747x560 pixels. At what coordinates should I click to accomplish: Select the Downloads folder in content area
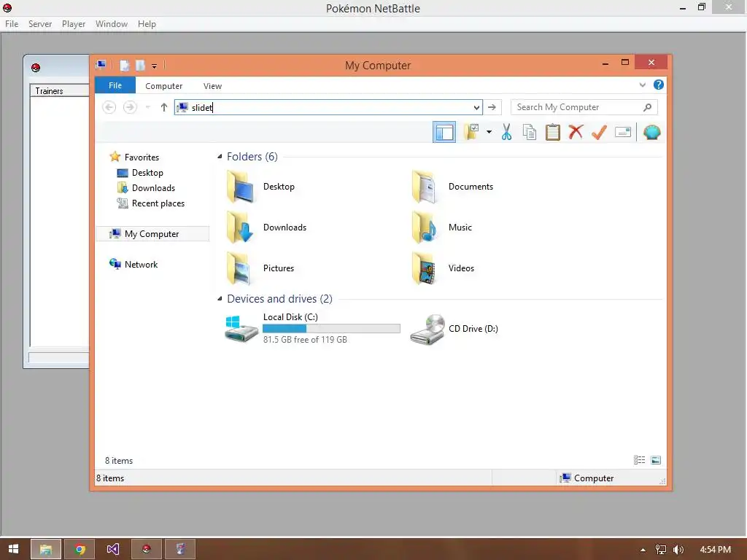pyautogui.click(x=239, y=227)
